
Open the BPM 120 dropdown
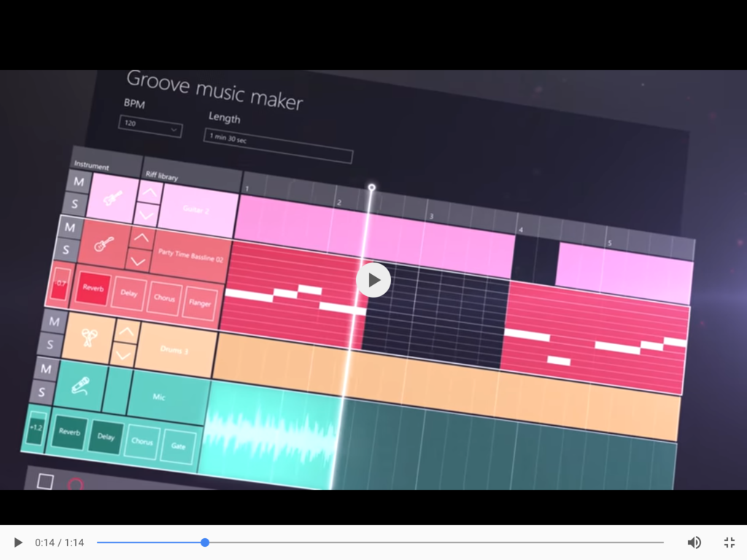click(150, 126)
